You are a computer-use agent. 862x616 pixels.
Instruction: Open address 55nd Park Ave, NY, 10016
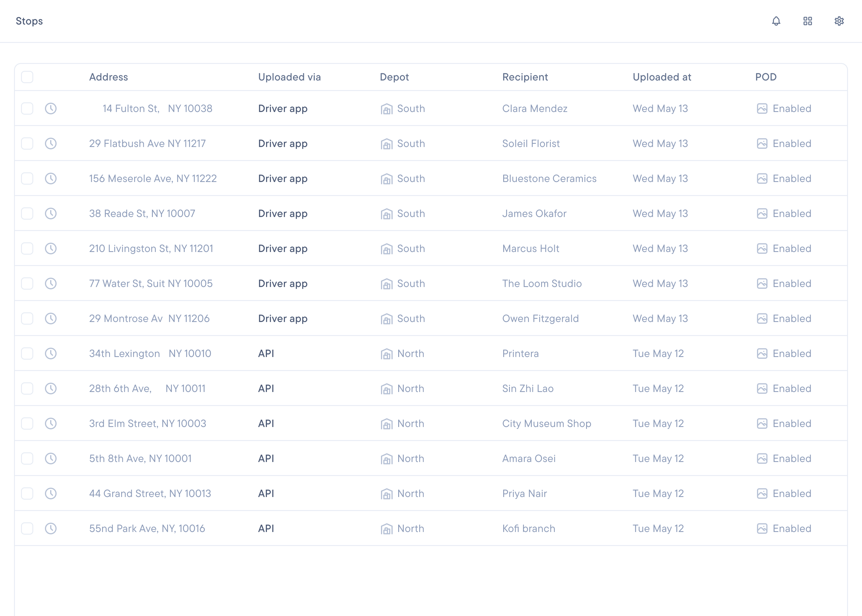[147, 528]
